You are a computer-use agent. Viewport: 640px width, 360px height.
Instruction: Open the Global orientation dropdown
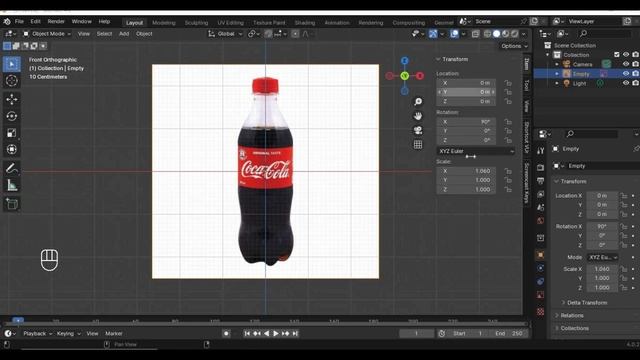click(x=225, y=34)
